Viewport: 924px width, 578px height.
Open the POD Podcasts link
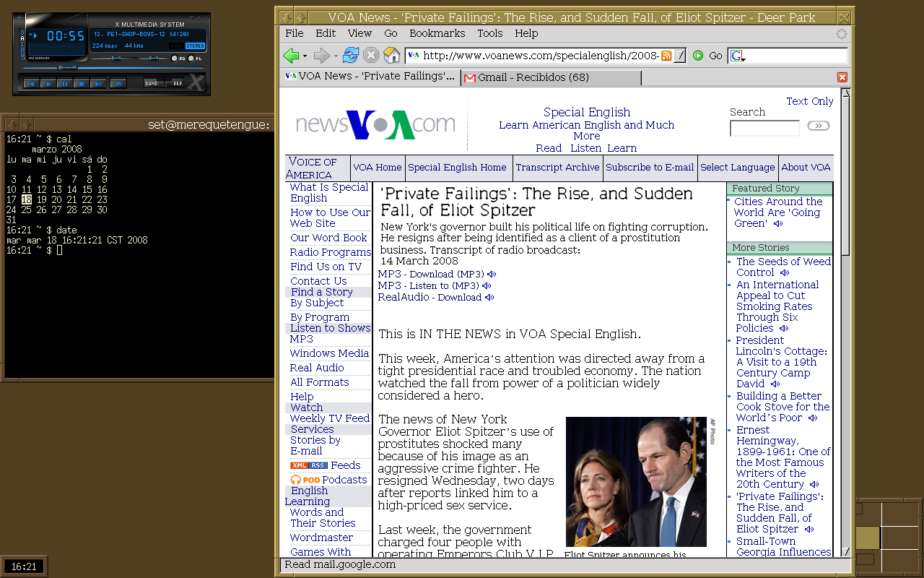[x=328, y=480]
